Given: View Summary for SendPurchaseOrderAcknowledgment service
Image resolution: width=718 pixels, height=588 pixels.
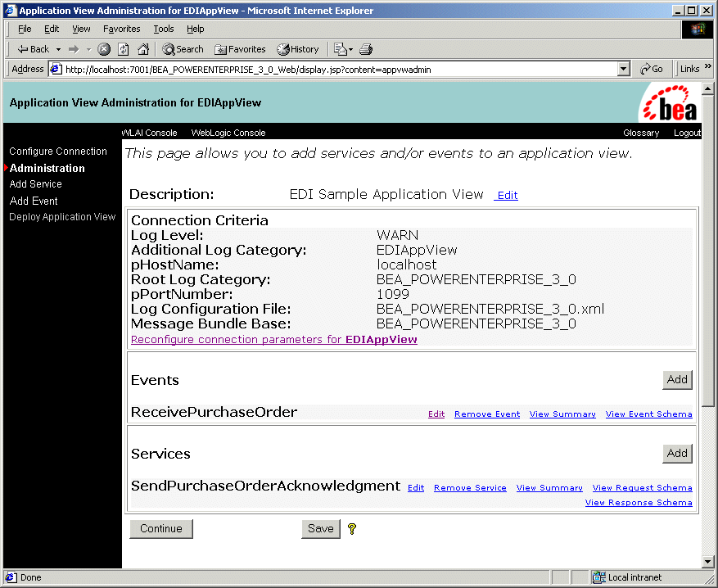Looking at the screenshot, I should point(549,488).
